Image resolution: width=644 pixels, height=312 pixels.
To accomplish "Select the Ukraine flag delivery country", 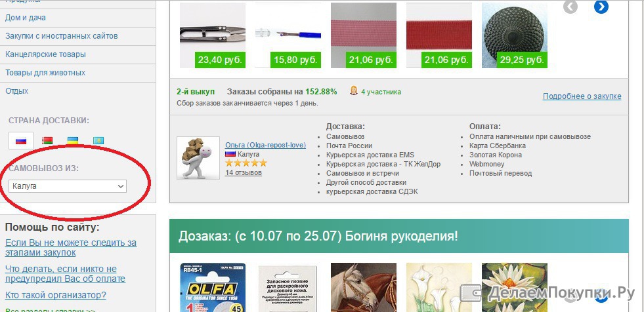I will tap(73, 141).
